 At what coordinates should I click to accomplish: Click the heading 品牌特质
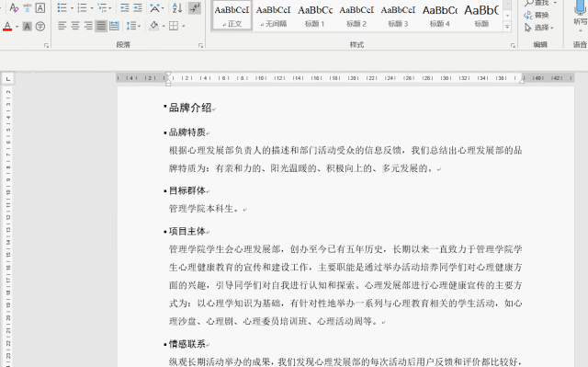point(187,132)
